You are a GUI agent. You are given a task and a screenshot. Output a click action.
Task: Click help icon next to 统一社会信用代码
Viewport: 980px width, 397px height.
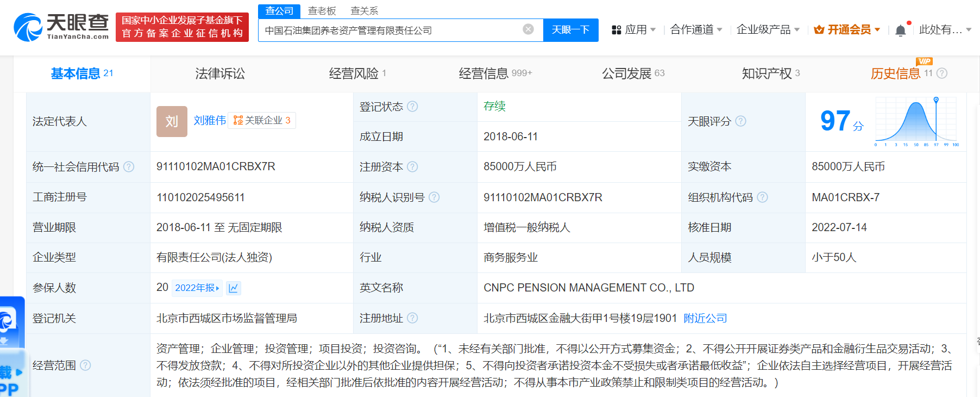click(x=129, y=167)
